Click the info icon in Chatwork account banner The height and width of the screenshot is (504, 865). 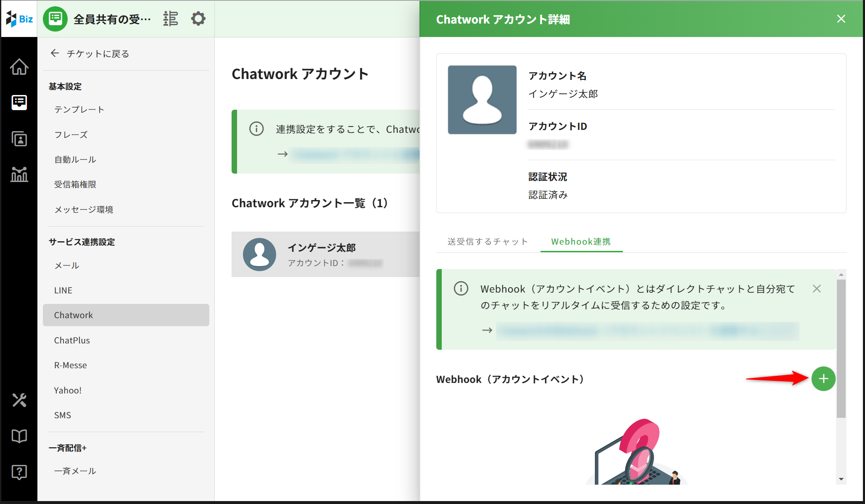256,129
